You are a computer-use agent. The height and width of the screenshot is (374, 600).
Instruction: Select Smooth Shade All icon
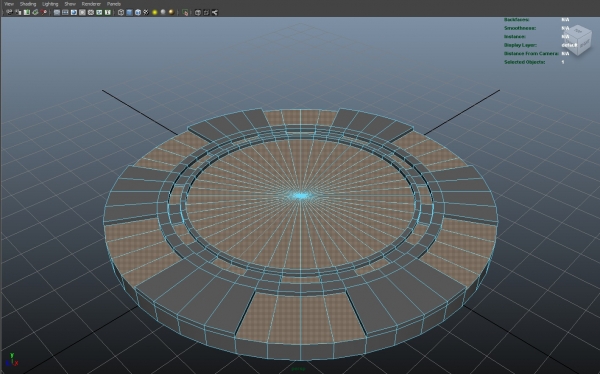(x=129, y=12)
